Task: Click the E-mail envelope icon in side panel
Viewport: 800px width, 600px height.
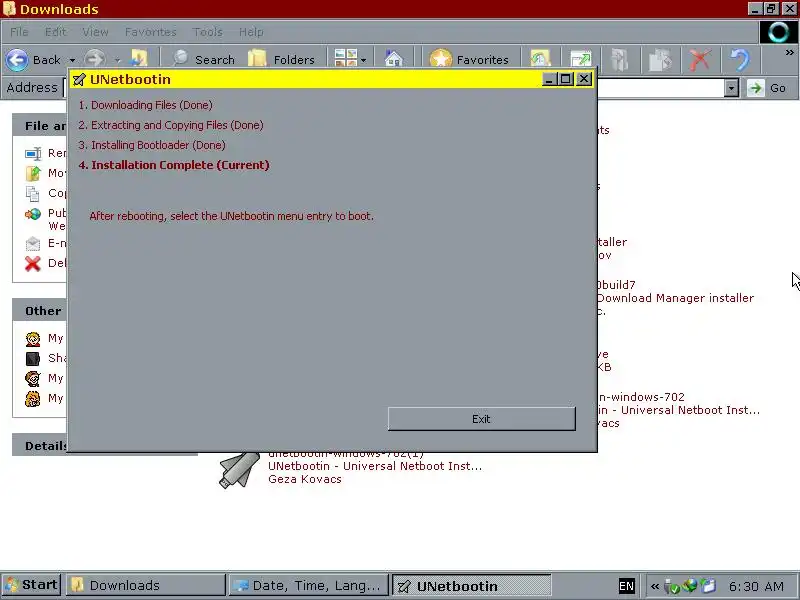Action: tap(33, 243)
